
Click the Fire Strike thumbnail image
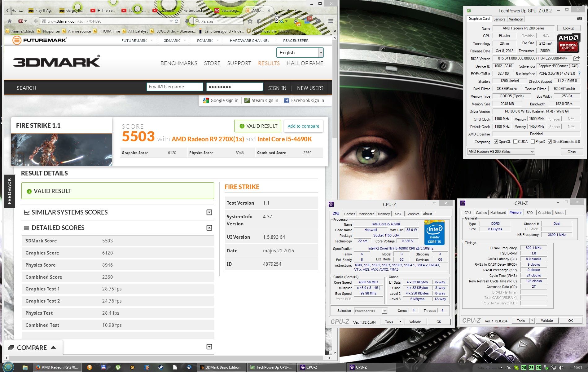[61, 150]
